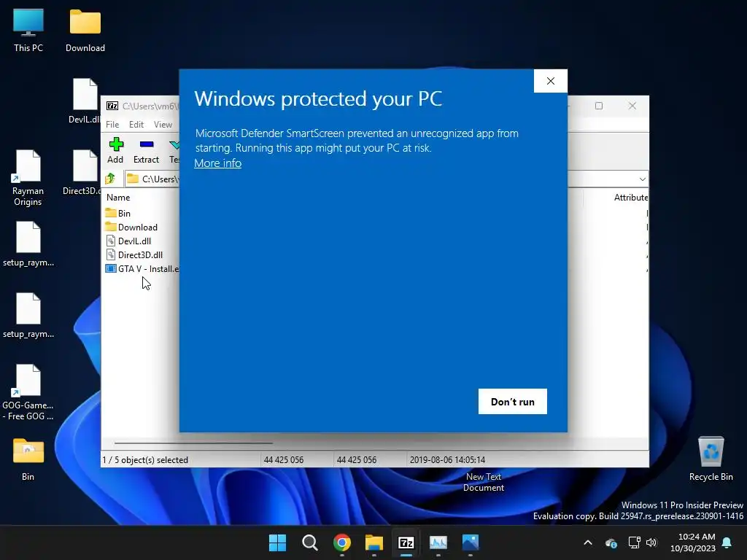Click the network tray icon

click(x=634, y=542)
